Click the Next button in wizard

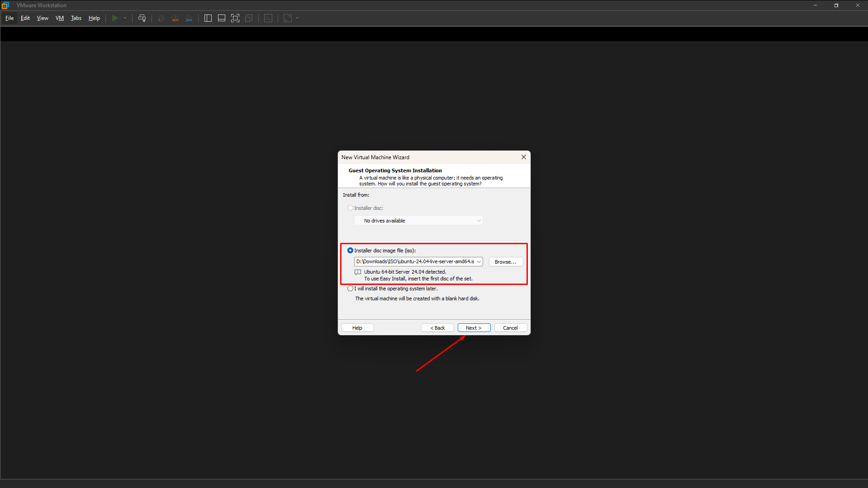[474, 328]
